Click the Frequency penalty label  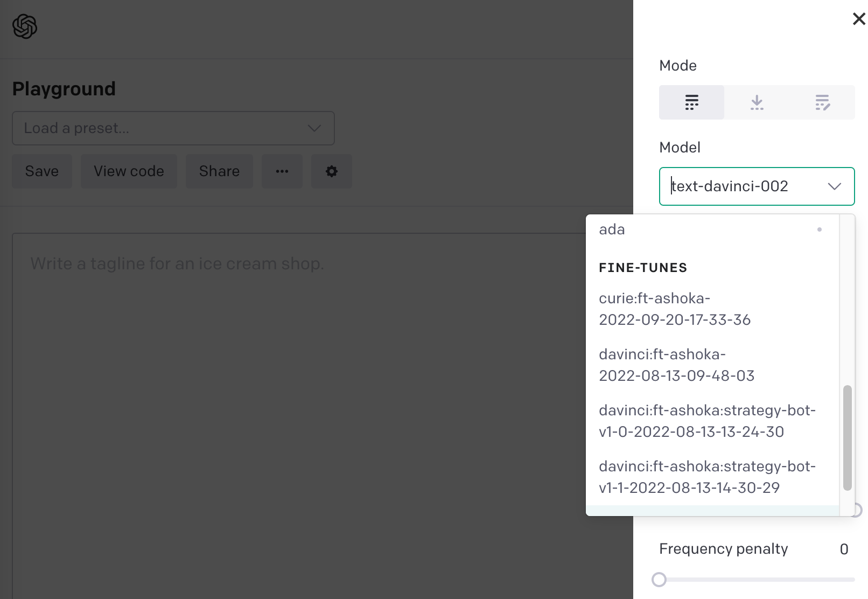[724, 549]
